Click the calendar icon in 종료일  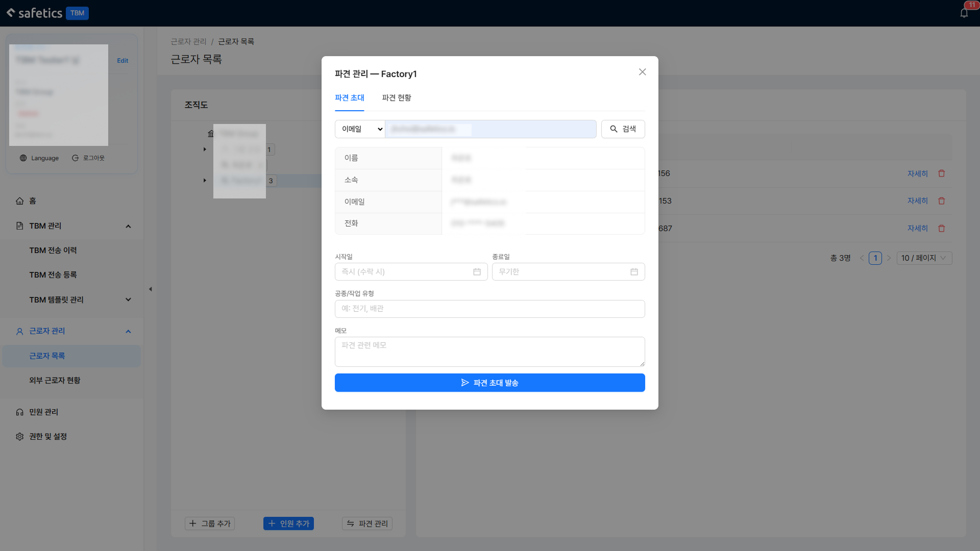(x=634, y=272)
